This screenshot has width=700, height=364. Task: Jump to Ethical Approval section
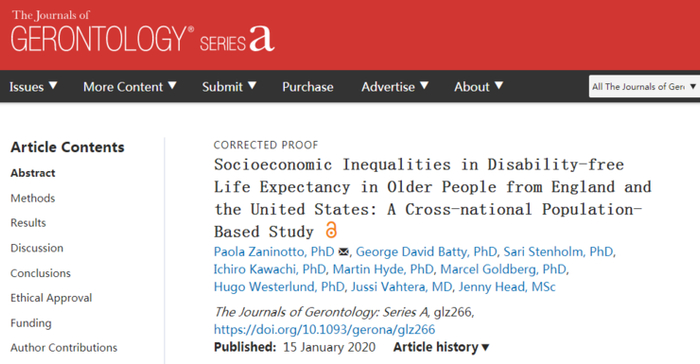point(51,297)
